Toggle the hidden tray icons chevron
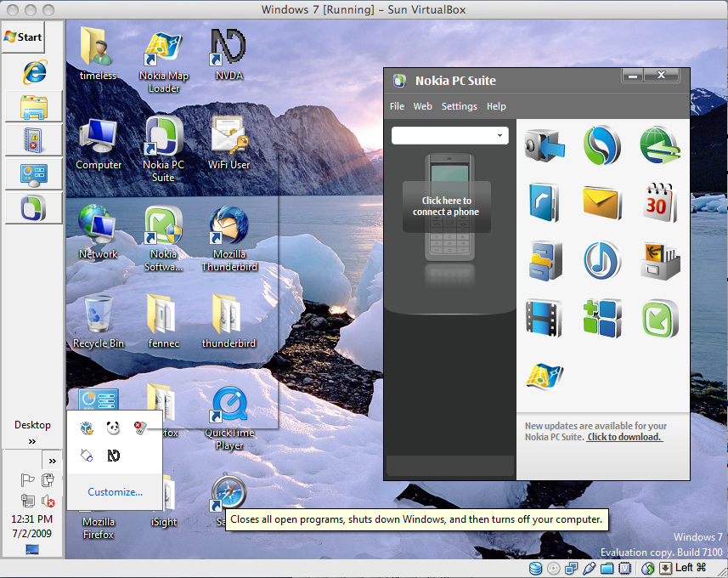Screen dimensions: 728x578 52,461
